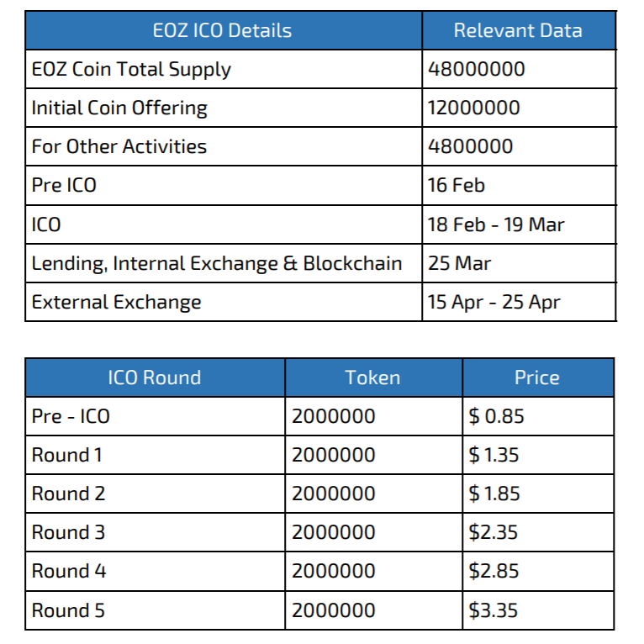Select the 'Relevant Data' column header

(x=518, y=31)
